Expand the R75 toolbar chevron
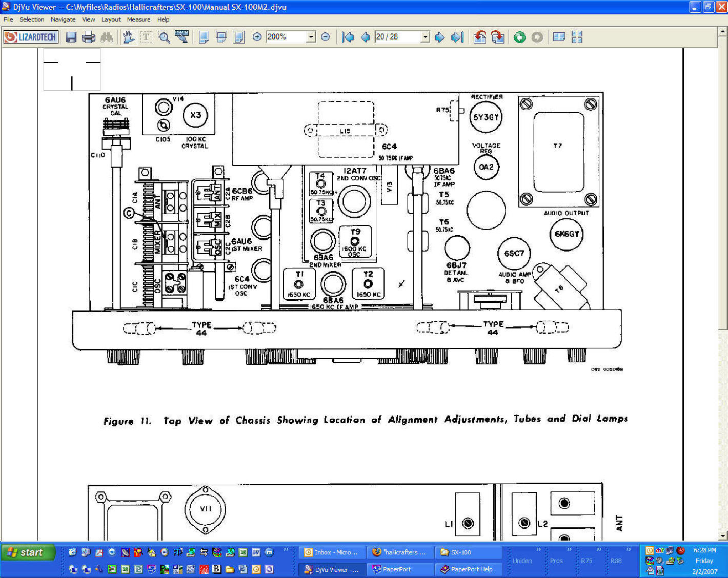Image resolution: width=728 pixels, height=578 pixels. coord(599,549)
